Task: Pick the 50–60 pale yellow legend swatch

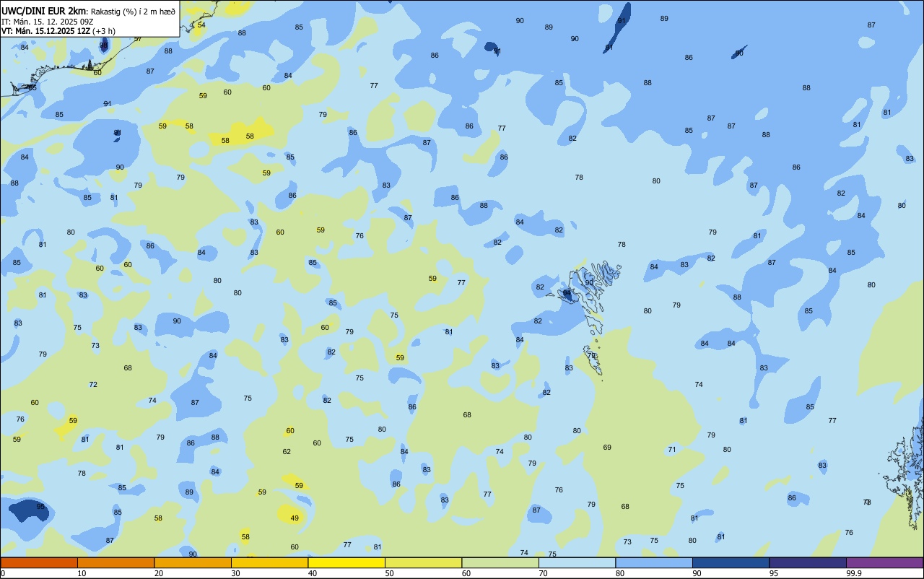Action: tap(423, 562)
